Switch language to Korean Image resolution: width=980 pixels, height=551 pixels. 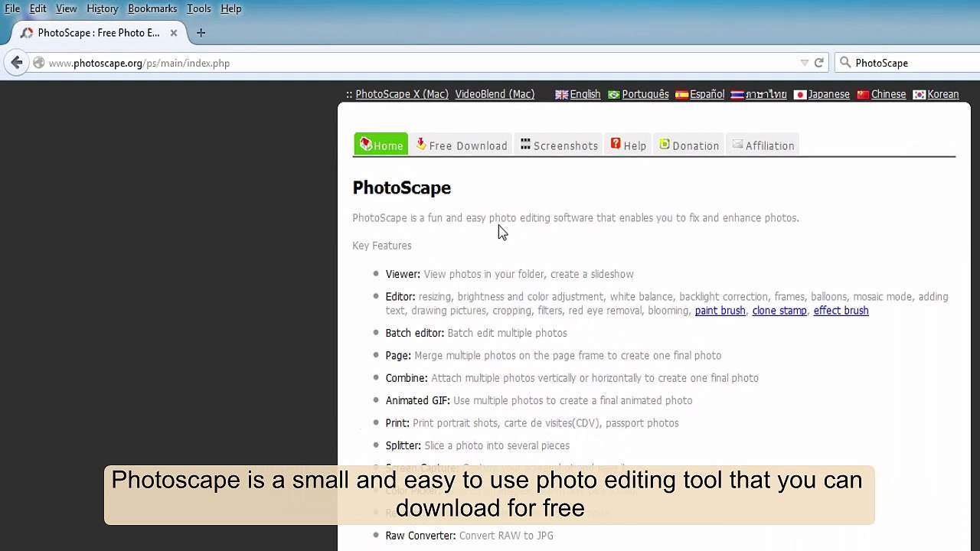[x=942, y=94]
